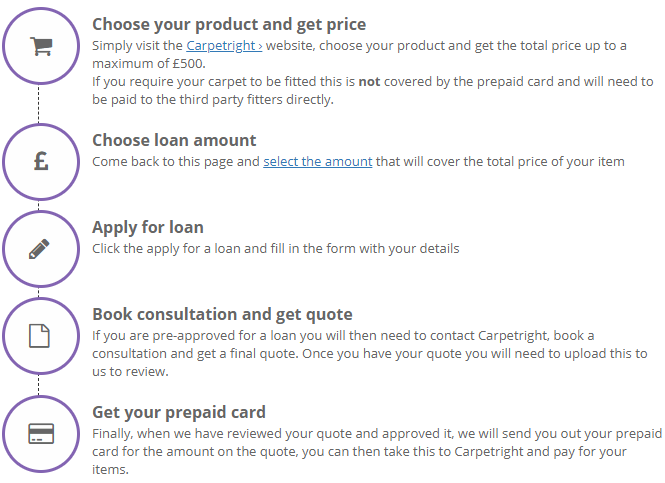This screenshot has width=665, height=483.
Task: Click 'Choose your product and get price' heading
Action: (x=229, y=25)
